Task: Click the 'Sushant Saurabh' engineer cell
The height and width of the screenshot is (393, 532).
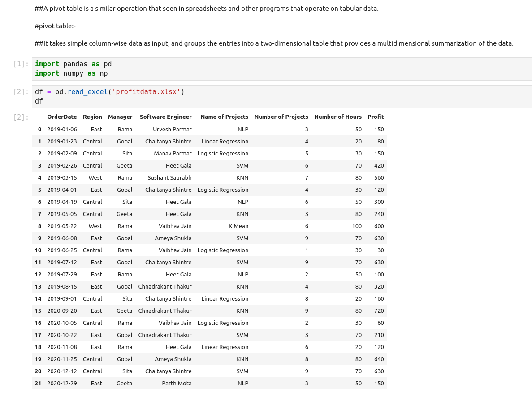Action: coord(169,178)
